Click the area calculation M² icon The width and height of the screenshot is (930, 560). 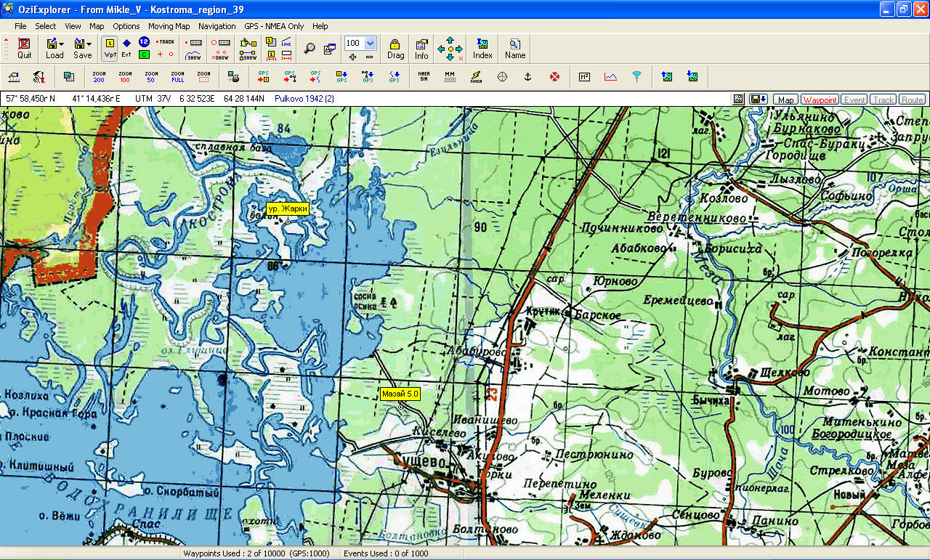click(584, 76)
